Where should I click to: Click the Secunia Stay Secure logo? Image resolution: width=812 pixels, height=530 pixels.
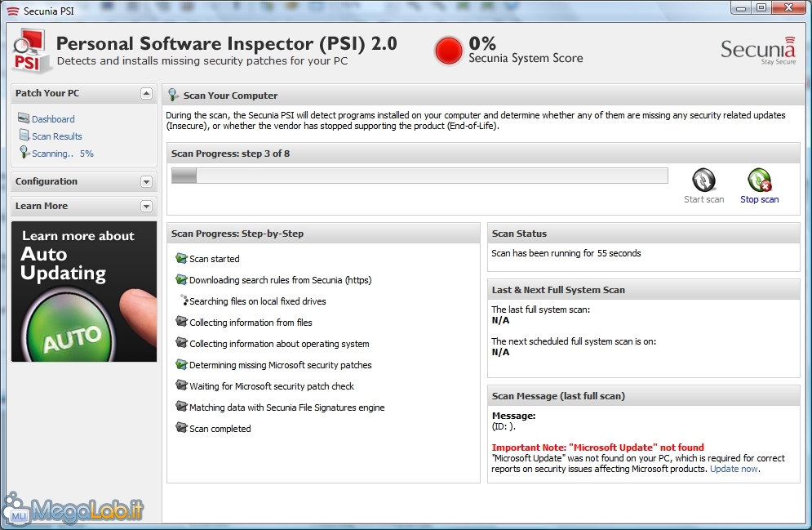pyautogui.click(x=758, y=51)
